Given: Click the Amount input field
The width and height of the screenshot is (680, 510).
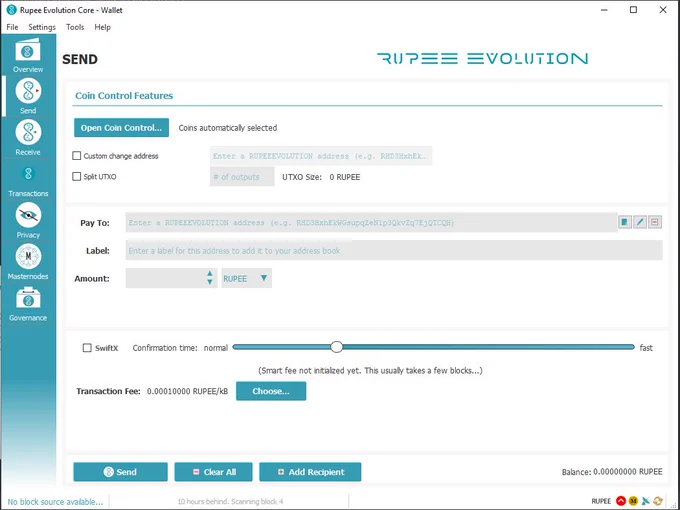Looking at the screenshot, I should 166,278.
